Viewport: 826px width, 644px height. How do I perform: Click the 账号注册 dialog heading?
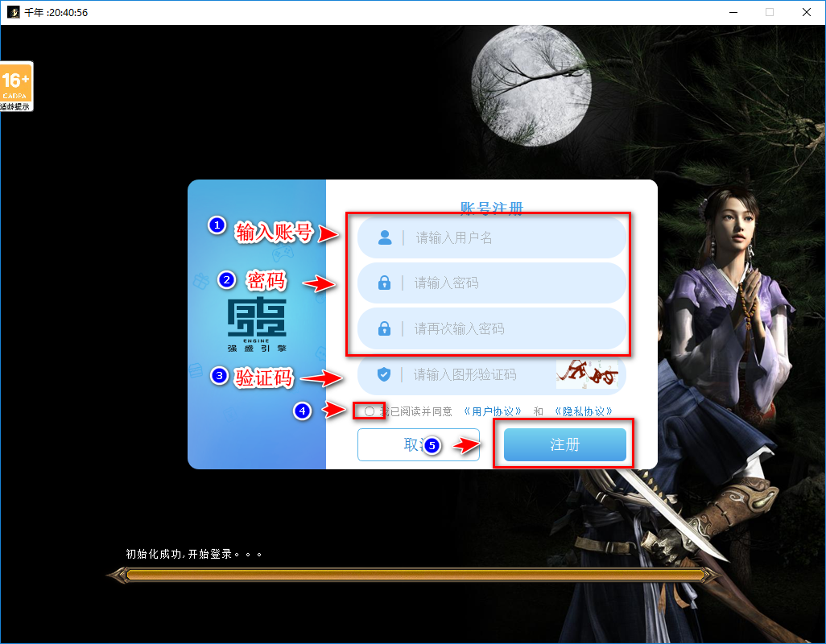[491, 208]
